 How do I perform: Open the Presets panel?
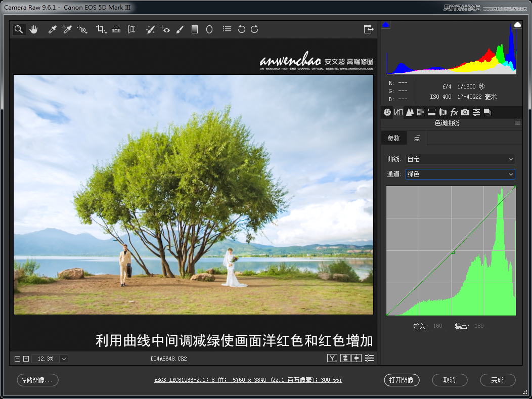[x=476, y=112]
